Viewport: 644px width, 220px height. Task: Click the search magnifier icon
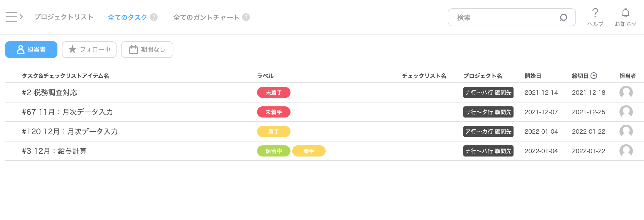(563, 18)
